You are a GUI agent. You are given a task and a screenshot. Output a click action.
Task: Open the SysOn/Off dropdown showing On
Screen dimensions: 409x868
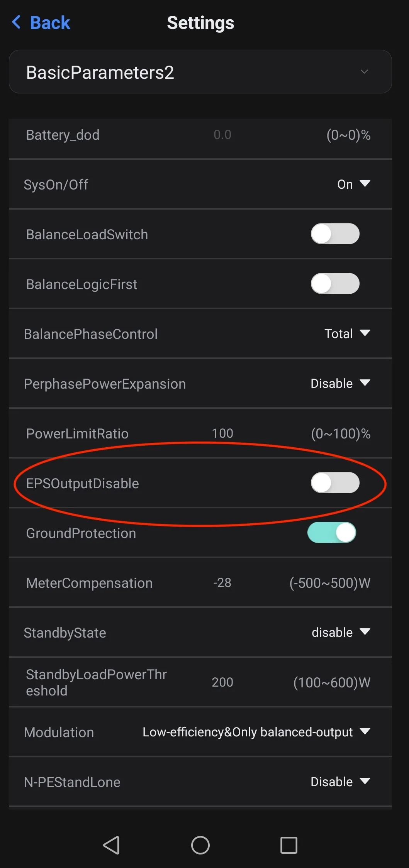pos(354,184)
